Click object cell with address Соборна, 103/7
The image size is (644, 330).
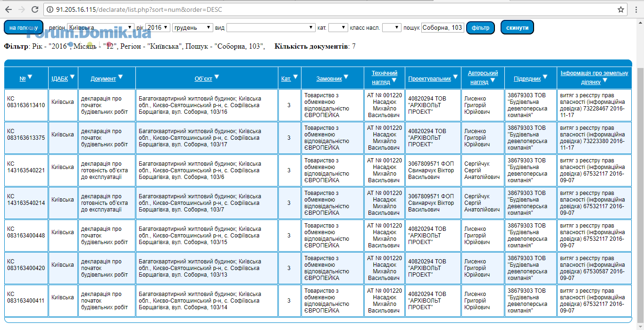click(x=207, y=203)
